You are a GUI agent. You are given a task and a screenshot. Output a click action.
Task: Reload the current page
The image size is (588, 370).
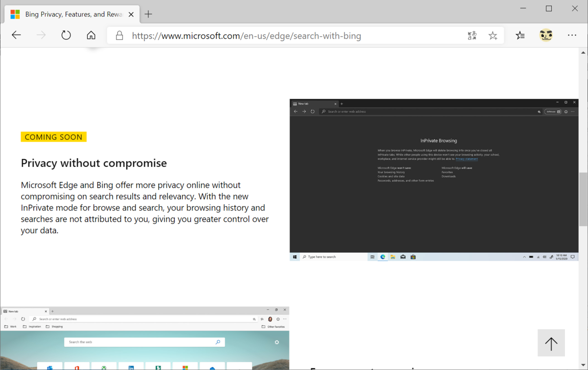pos(66,35)
